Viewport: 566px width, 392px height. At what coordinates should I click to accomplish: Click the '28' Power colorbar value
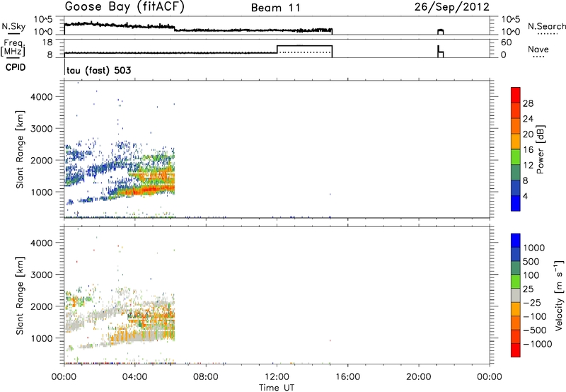(528, 103)
